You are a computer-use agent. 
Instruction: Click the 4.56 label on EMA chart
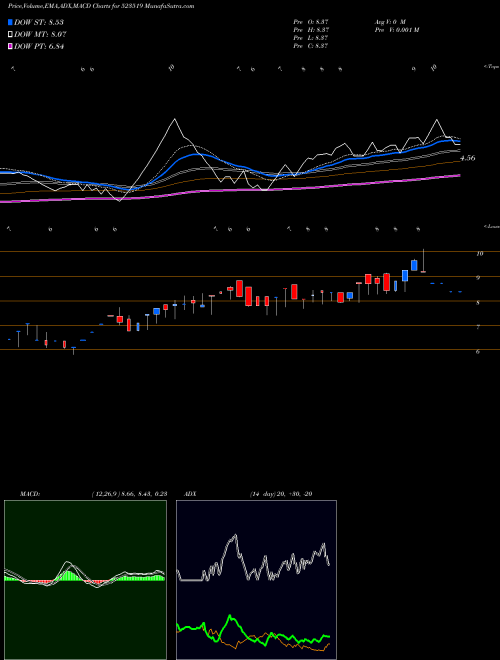click(x=468, y=158)
